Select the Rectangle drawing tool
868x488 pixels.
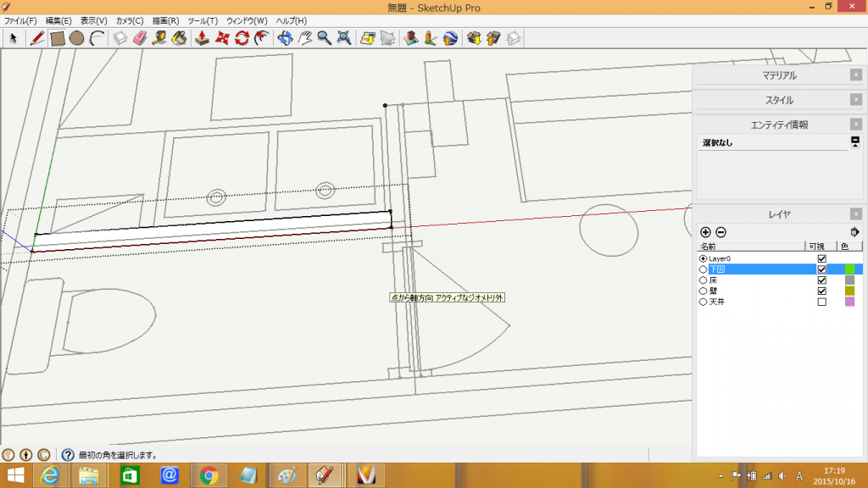pyautogui.click(x=58, y=38)
